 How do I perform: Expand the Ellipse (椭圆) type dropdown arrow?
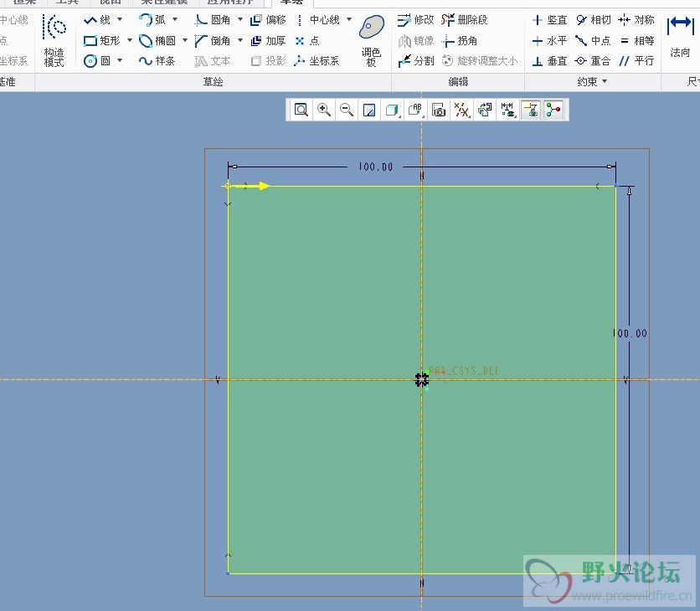tap(185, 40)
